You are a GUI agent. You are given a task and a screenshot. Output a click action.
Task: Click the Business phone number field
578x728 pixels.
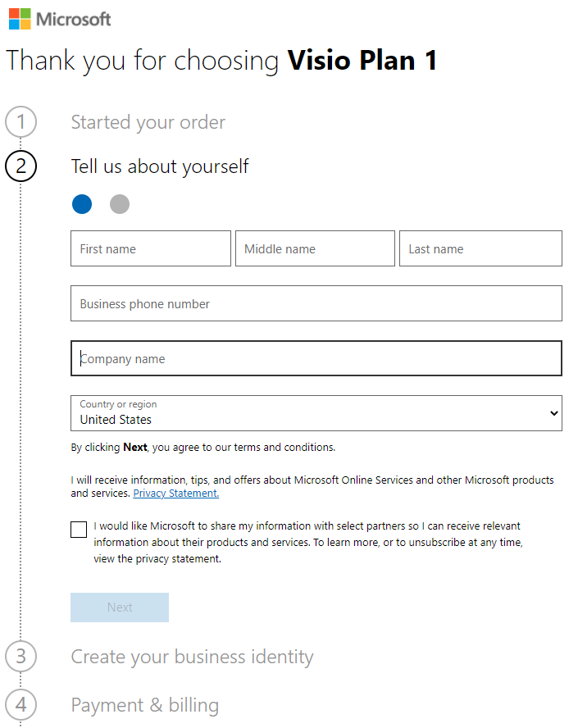click(x=316, y=303)
